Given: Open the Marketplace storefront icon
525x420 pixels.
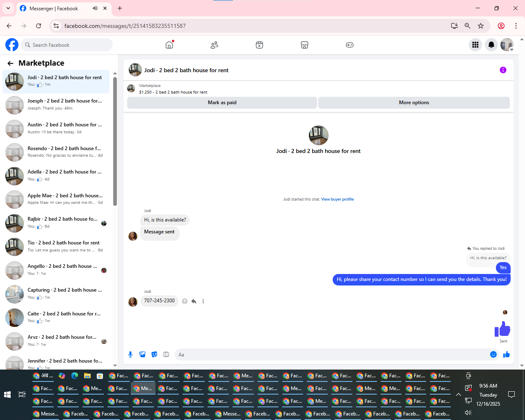Looking at the screenshot, I should (304, 45).
